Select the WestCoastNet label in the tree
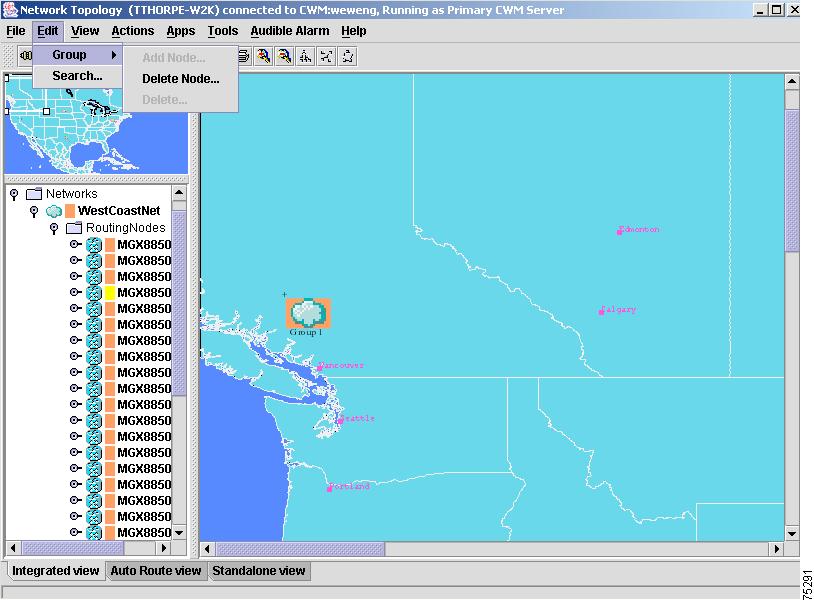The image size is (814, 600). [x=119, y=211]
